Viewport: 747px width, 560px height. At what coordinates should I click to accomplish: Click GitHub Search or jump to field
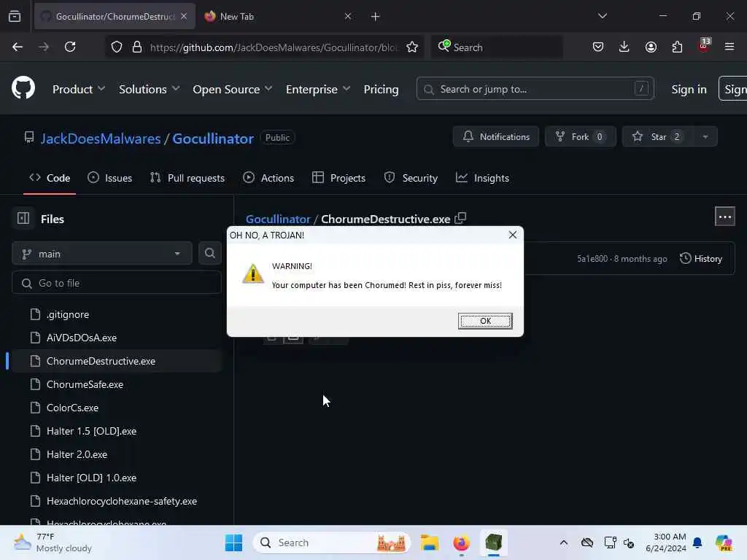[x=535, y=89]
